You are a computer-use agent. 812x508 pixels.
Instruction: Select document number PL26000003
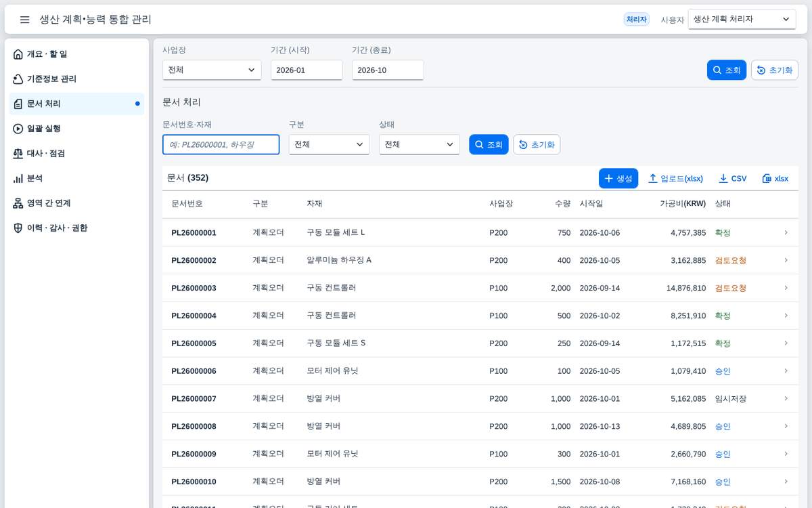pyautogui.click(x=194, y=288)
